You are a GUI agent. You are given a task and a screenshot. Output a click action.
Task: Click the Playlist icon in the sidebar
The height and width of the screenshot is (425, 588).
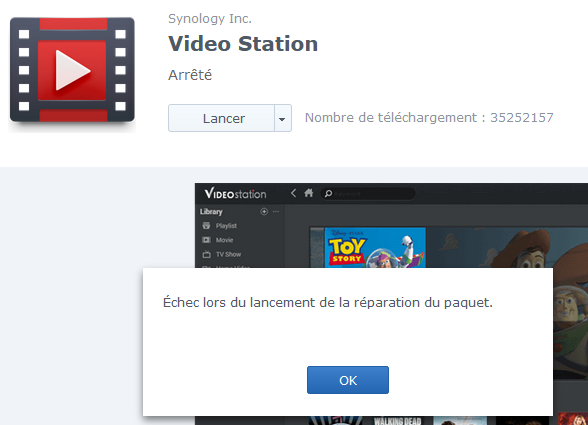coord(206,225)
